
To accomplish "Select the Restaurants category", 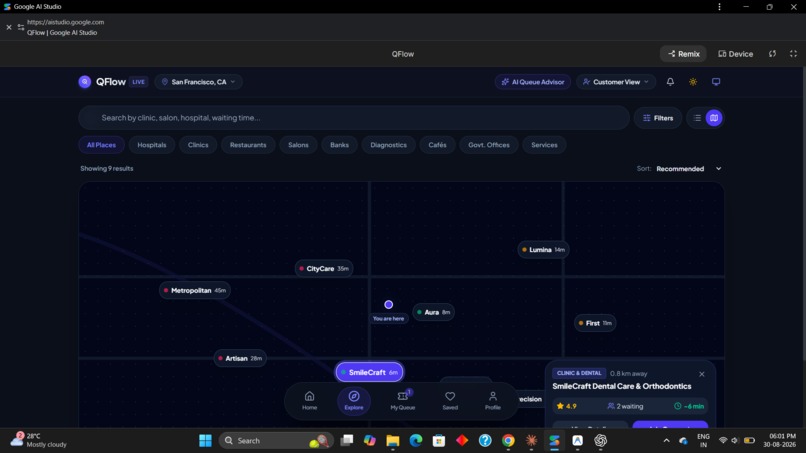I will 248,145.
